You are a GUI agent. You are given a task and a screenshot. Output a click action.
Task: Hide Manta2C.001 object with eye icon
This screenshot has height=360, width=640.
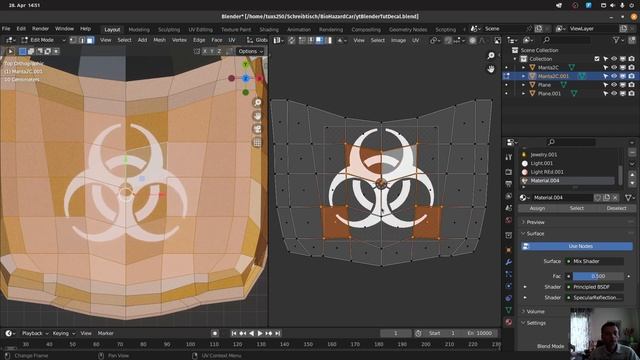(614, 76)
